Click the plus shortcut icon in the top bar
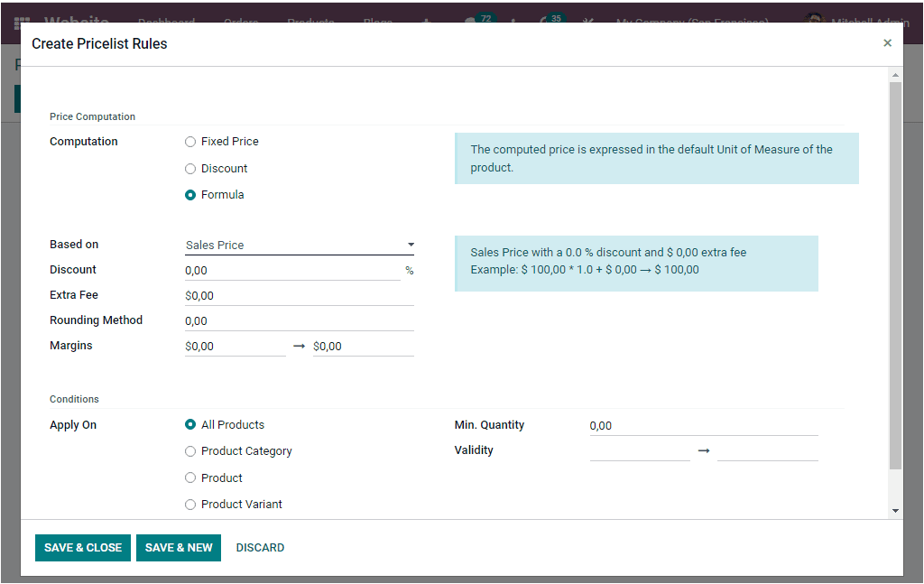Image resolution: width=924 pixels, height=584 pixels. click(x=426, y=23)
